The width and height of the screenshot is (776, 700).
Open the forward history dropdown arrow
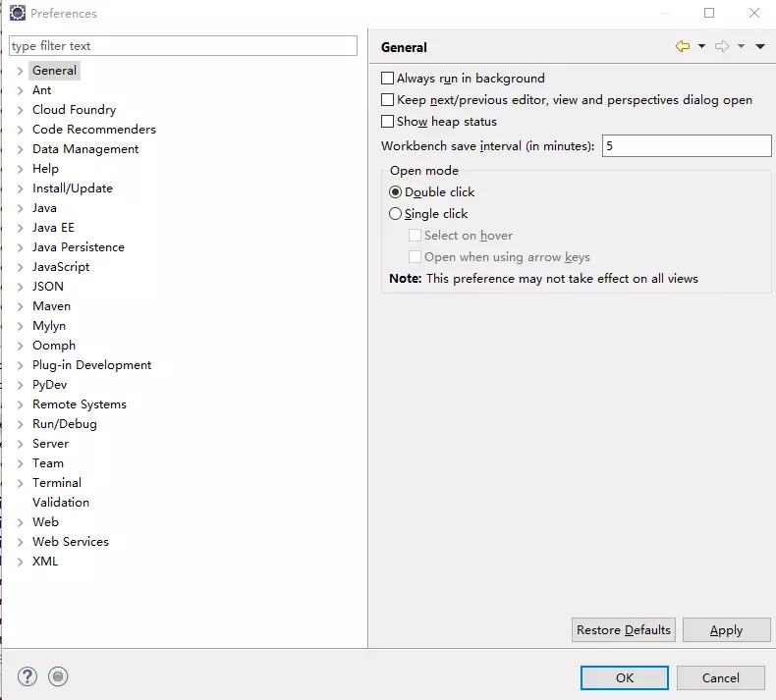pos(741,46)
